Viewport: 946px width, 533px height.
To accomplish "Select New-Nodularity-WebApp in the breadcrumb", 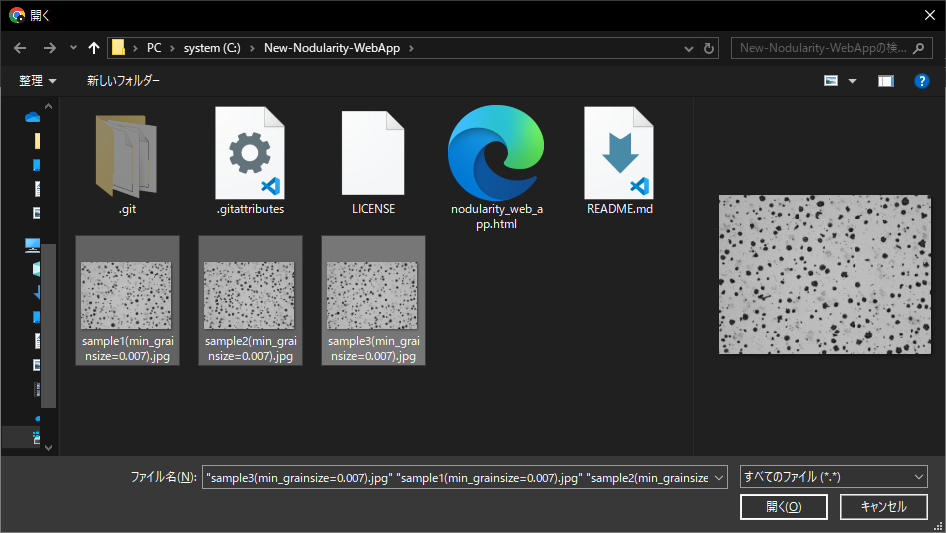I will tap(332, 48).
